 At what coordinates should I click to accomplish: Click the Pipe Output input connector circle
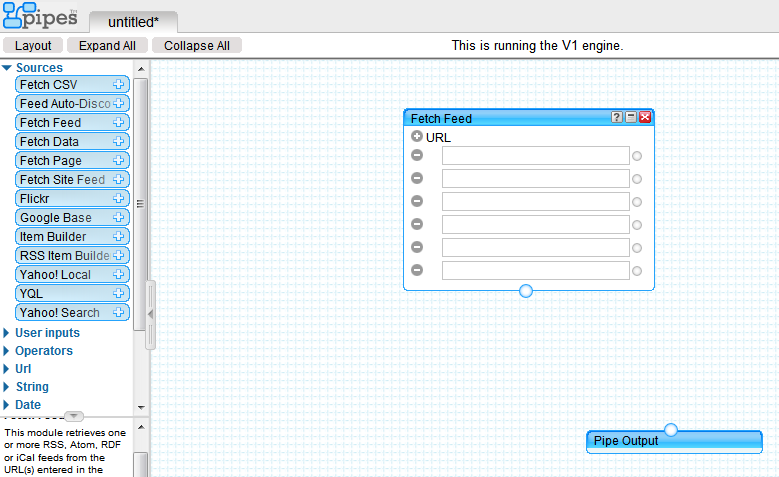pyautogui.click(x=671, y=430)
